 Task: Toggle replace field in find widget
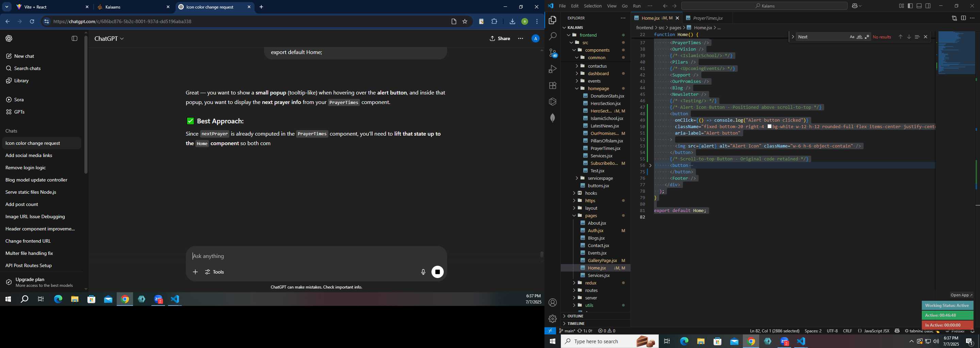[793, 37]
